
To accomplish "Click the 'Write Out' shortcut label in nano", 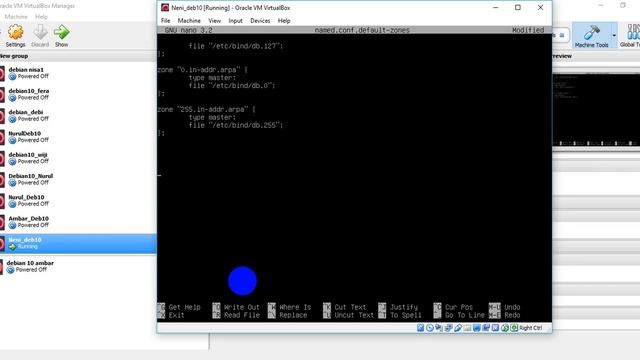I will click(242, 307).
